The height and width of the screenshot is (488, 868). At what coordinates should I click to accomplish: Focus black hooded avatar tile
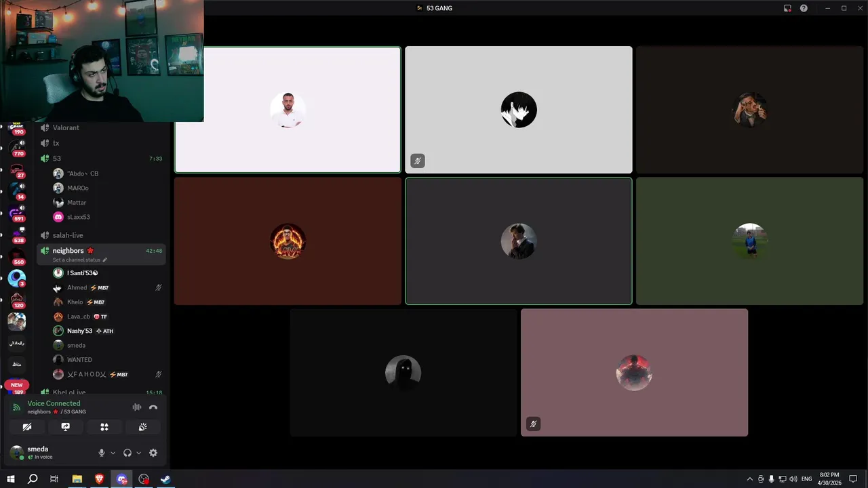tap(403, 373)
